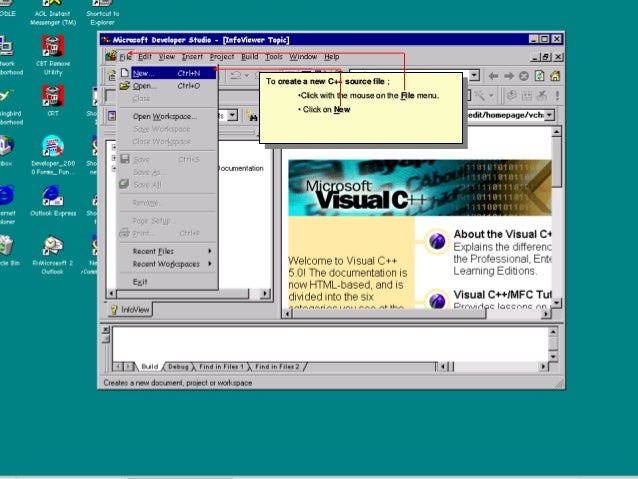
Task: Click the open folder icon beside Open
Action: pos(125,85)
